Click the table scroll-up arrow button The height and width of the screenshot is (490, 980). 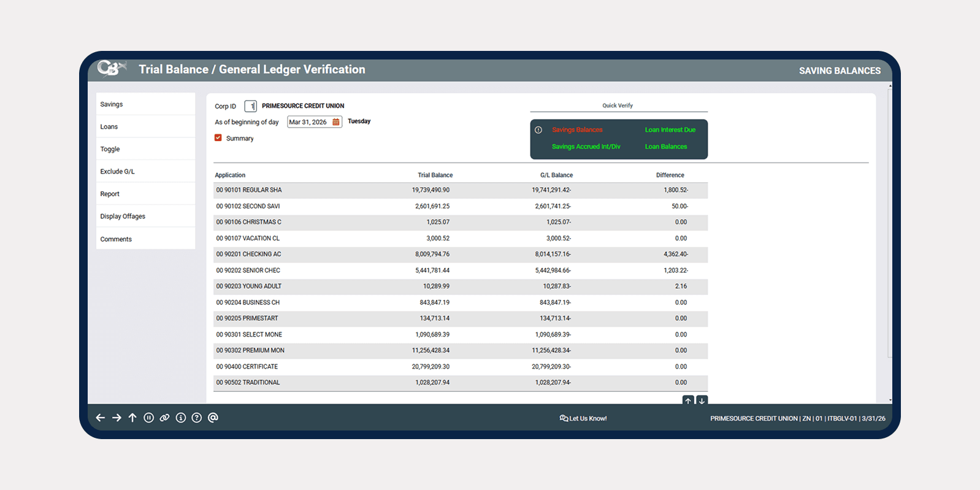coord(688,400)
